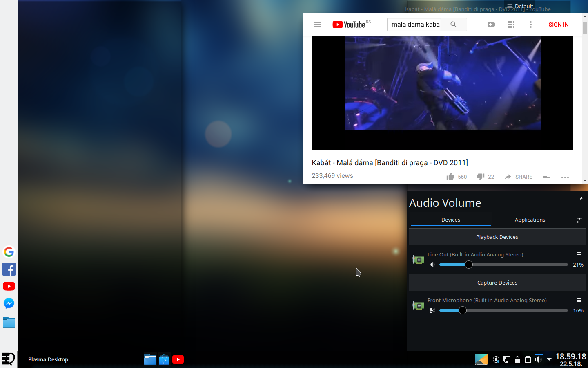The width and height of the screenshot is (588, 368).
Task: Click the YouTube search magnifier button
Action: click(x=454, y=25)
